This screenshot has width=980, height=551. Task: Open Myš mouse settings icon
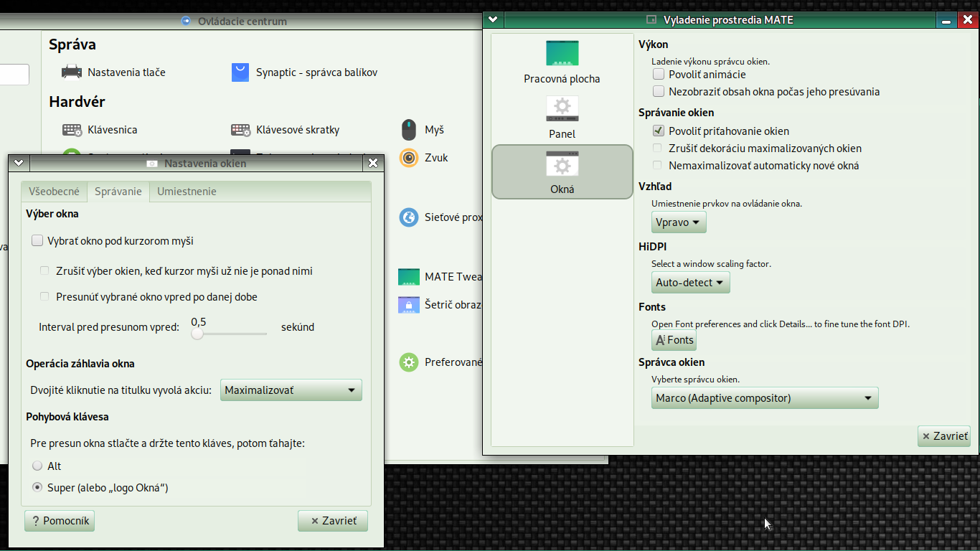tap(409, 130)
